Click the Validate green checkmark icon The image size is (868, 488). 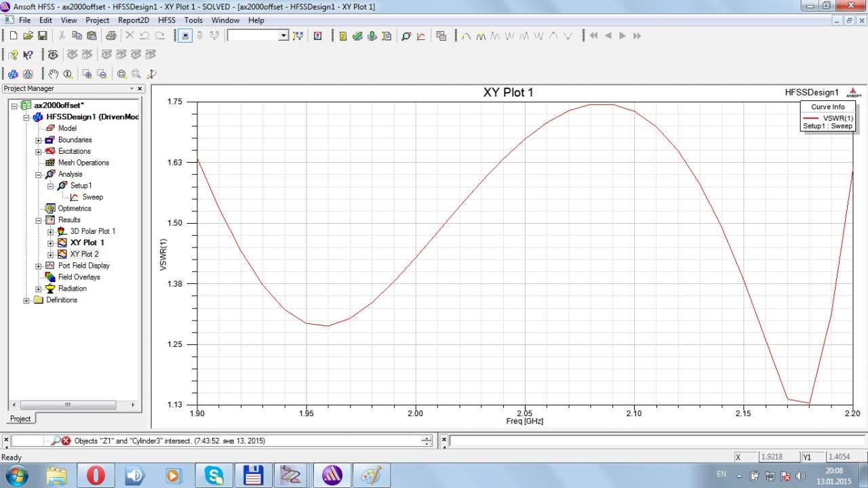tap(357, 36)
